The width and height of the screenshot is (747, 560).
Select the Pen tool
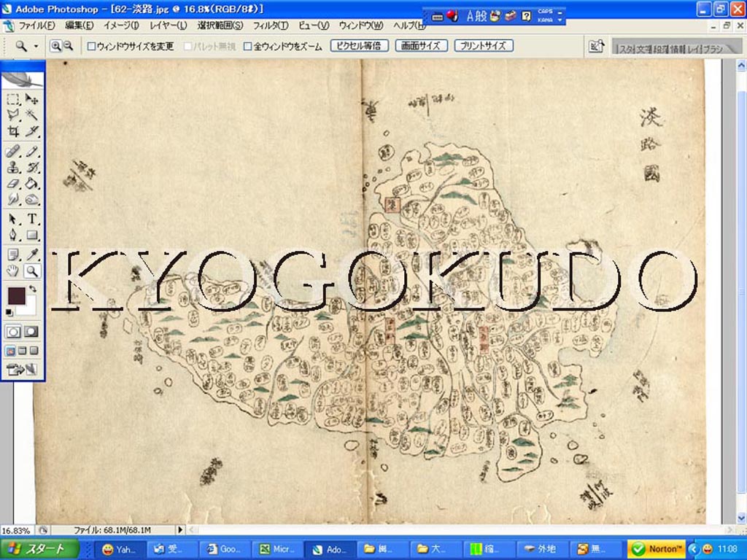tap(13, 236)
